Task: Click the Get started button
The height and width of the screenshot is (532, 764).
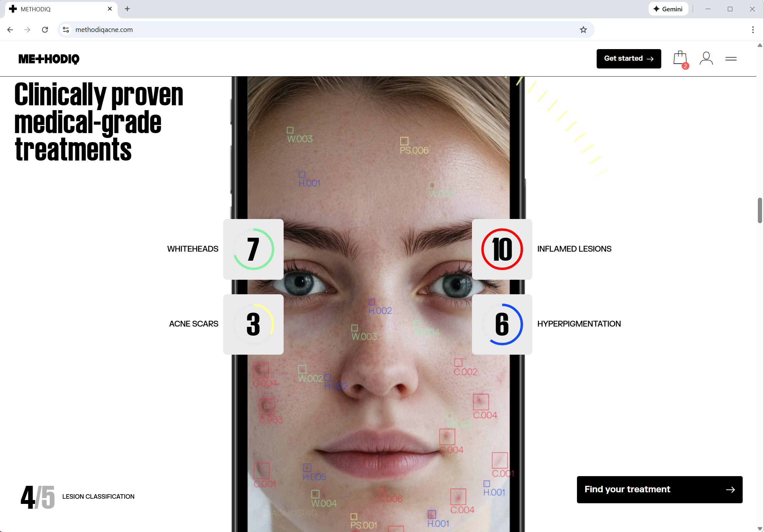Action: tap(628, 59)
